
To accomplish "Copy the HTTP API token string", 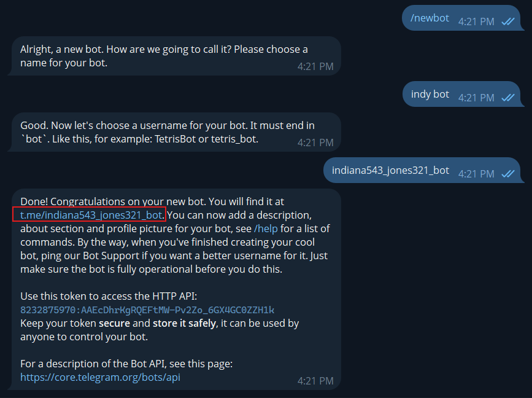I will tap(147, 310).
